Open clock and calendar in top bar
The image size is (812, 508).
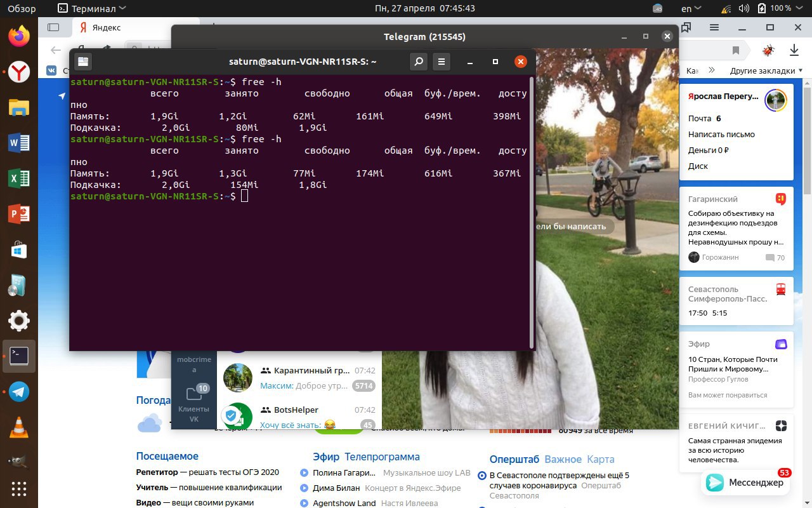tap(424, 9)
